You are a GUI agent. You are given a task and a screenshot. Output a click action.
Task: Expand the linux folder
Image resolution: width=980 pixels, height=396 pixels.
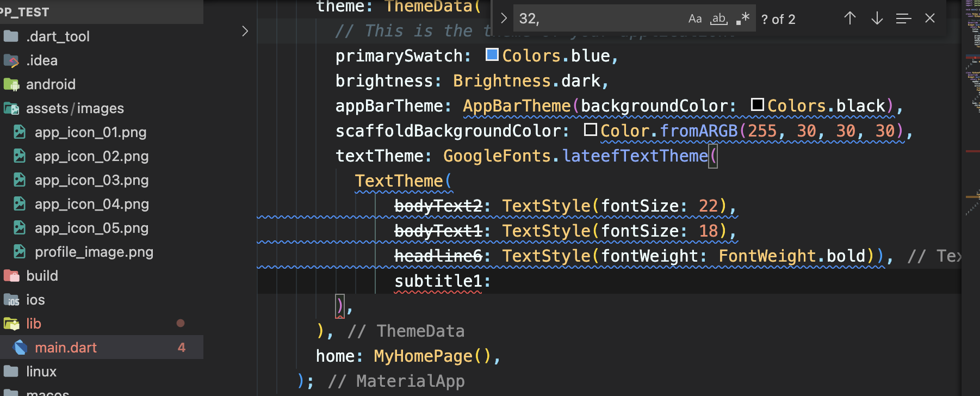(x=102, y=372)
